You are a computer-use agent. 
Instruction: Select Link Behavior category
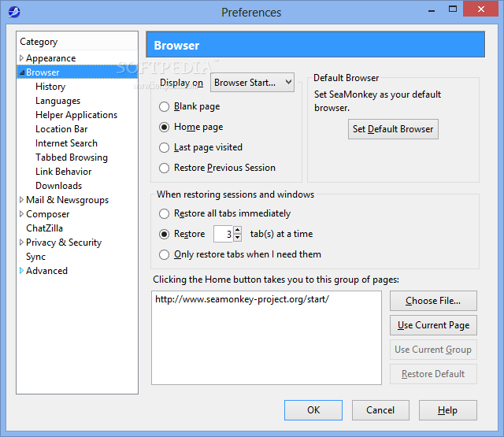(63, 172)
